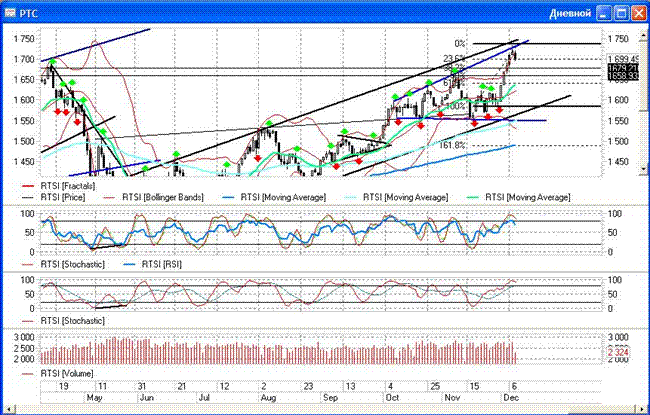Click the 1679.21 highlighted price label

(624, 68)
